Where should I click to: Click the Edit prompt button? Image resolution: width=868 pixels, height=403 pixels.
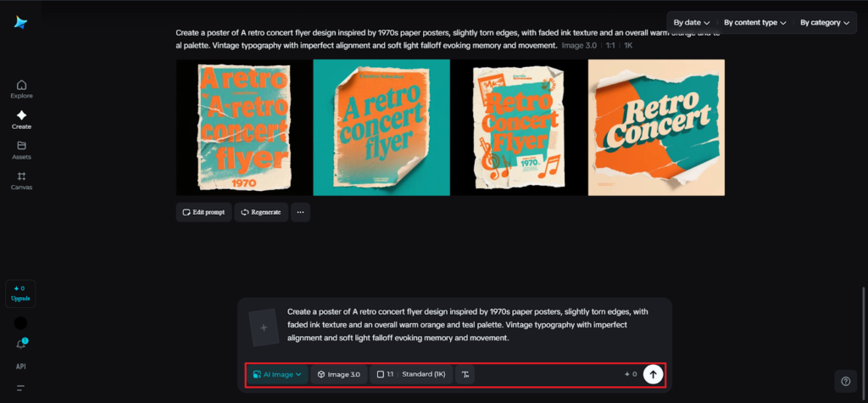[203, 212]
